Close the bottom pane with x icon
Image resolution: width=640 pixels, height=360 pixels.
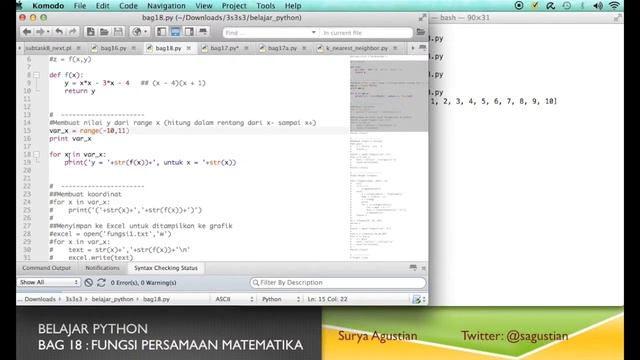point(424,268)
